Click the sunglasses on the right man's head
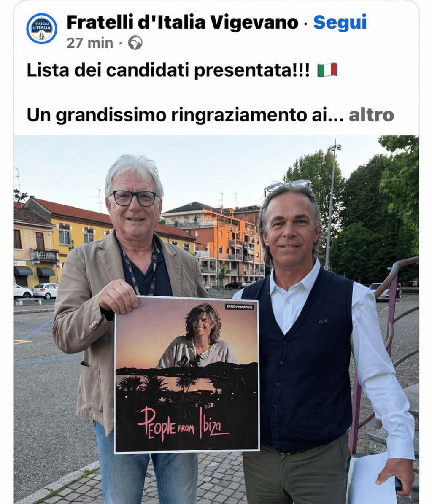This screenshot has height=504, width=432. point(288,187)
